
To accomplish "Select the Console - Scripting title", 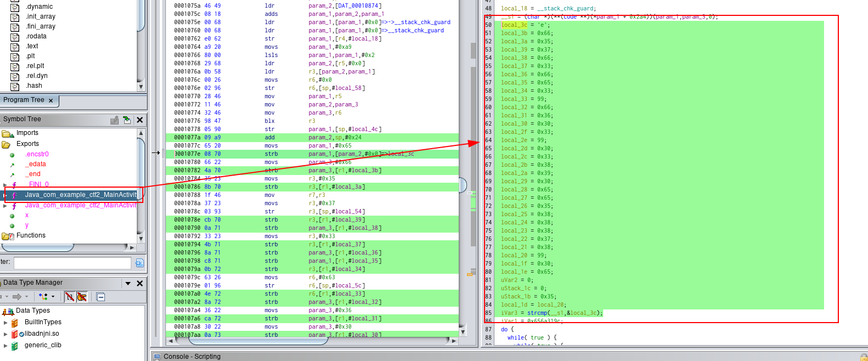I will click(x=192, y=357).
